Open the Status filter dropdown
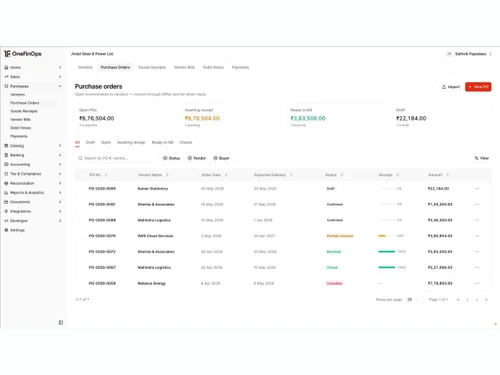The image size is (500, 375). pos(171,158)
